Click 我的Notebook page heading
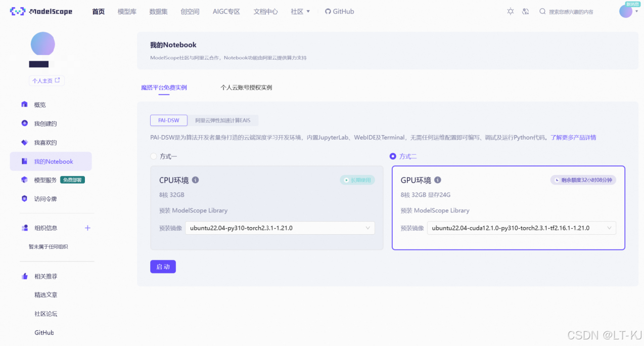This screenshot has width=644, height=346. pos(173,45)
